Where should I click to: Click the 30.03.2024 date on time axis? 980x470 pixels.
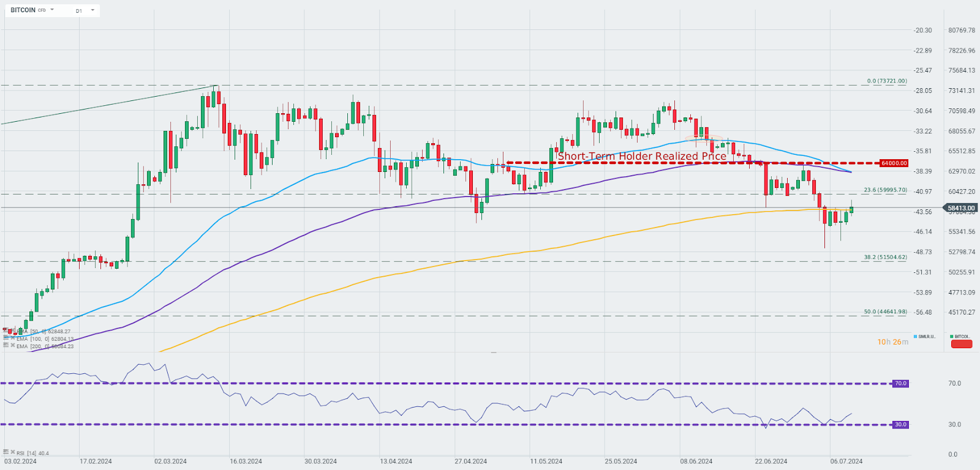320,461
